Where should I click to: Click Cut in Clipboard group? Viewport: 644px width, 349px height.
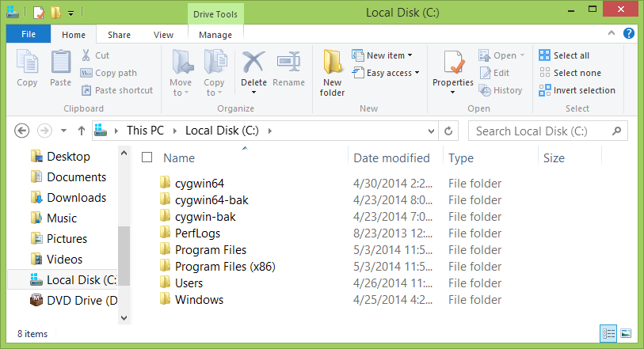coord(95,55)
